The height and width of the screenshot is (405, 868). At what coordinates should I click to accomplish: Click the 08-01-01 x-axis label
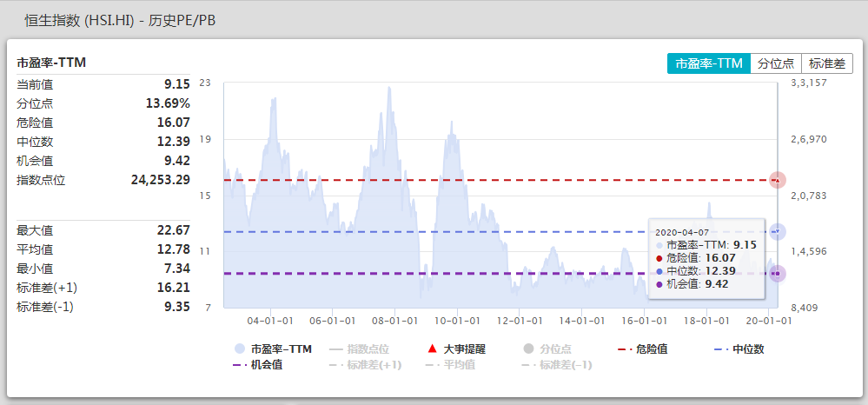point(394,321)
